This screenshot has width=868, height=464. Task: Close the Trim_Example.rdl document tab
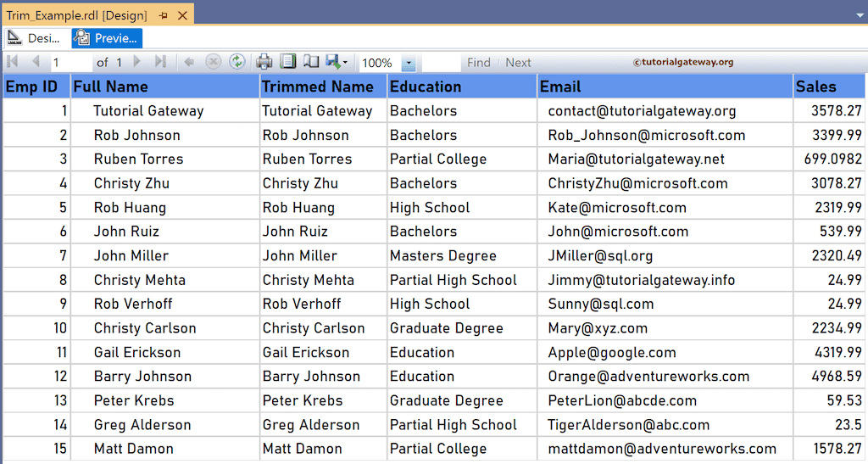click(182, 15)
